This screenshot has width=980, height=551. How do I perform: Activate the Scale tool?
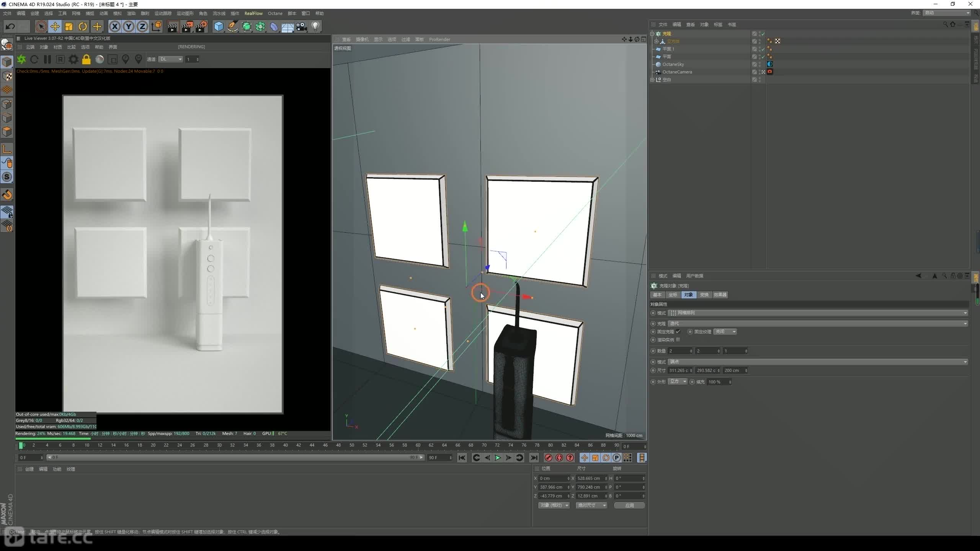[x=69, y=26]
